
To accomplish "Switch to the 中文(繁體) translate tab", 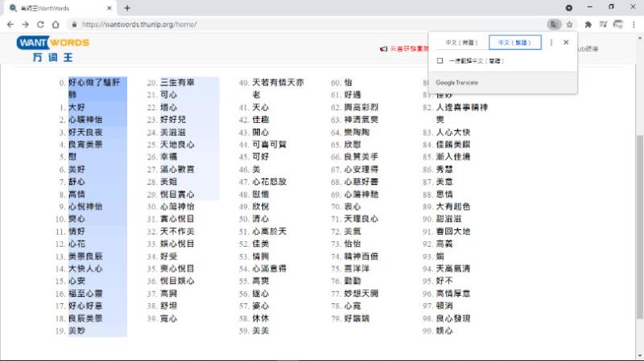I will coord(514,43).
